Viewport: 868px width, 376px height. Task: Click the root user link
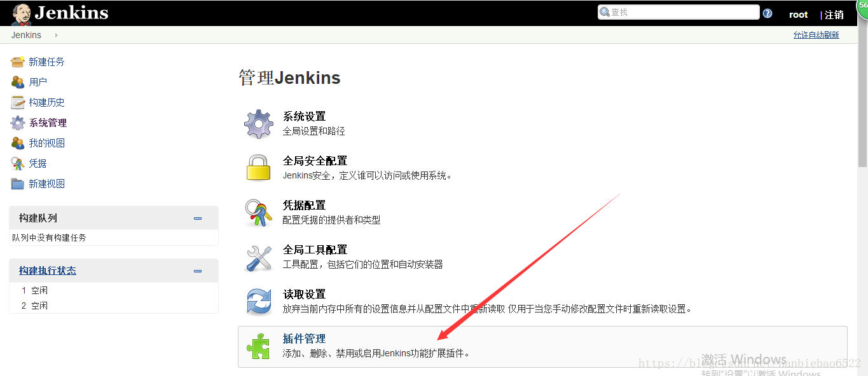click(x=798, y=15)
